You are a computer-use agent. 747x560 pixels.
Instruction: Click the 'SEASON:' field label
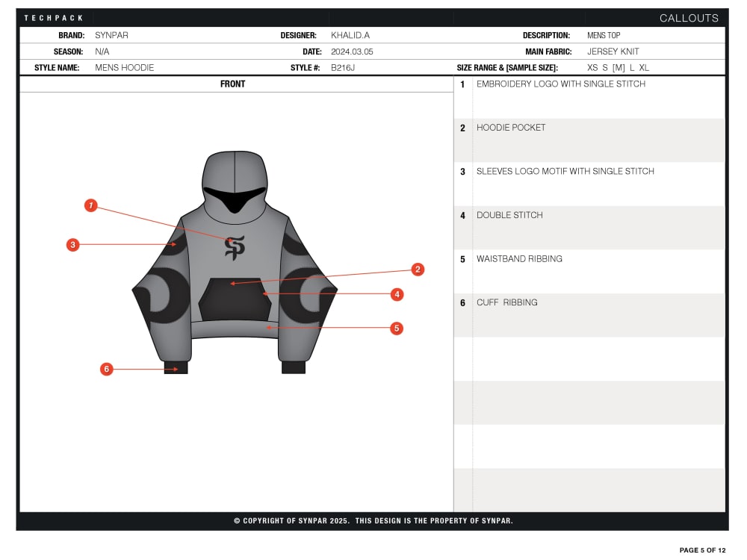pos(68,52)
